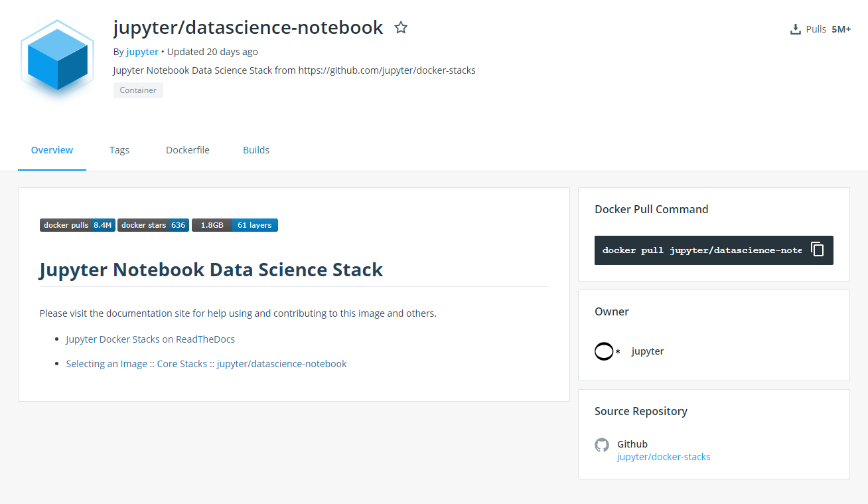Select the docker pull command text

(x=702, y=250)
